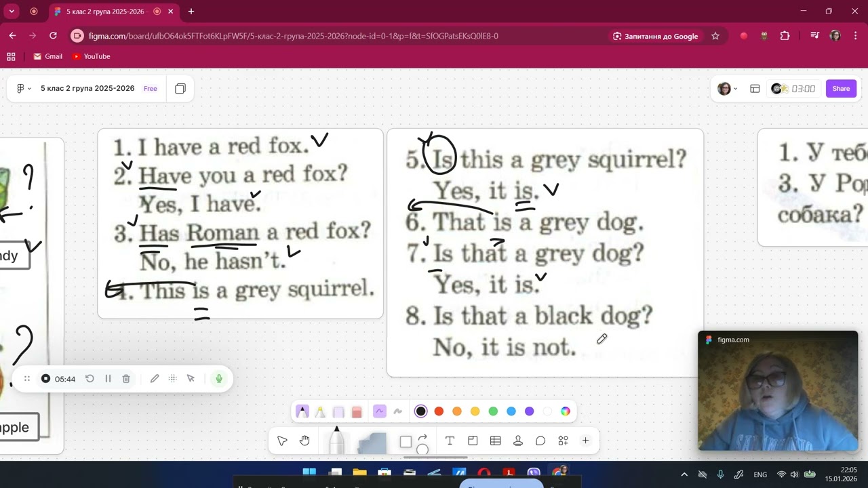This screenshot has height=488, width=868.
Task: Stop the screen recording
Action: 45,379
